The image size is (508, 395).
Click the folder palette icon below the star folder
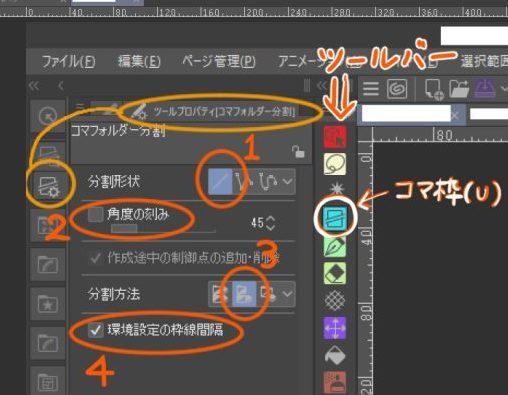click(48, 343)
